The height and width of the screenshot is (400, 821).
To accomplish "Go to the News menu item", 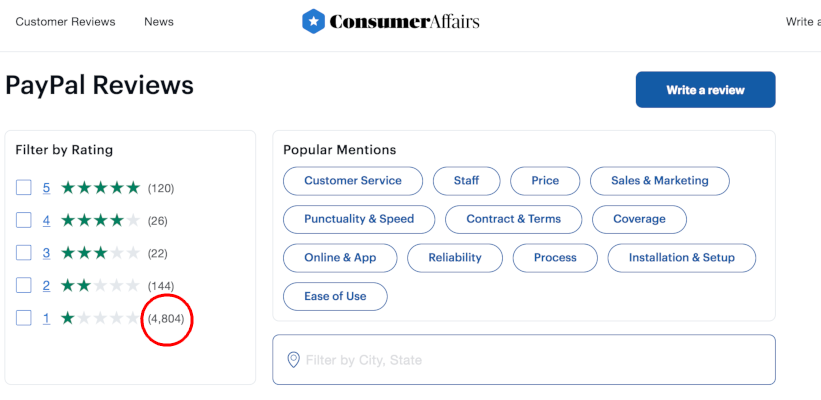I will coord(158,21).
